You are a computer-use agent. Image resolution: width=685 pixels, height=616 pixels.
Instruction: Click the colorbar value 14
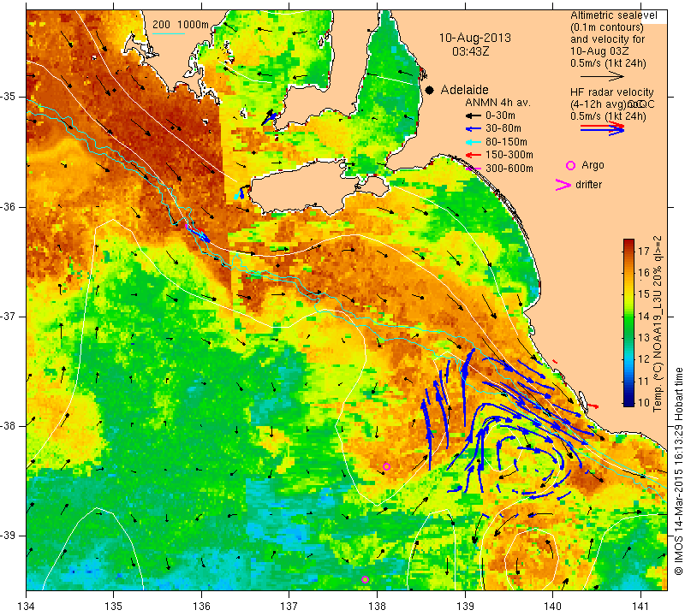point(644,316)
